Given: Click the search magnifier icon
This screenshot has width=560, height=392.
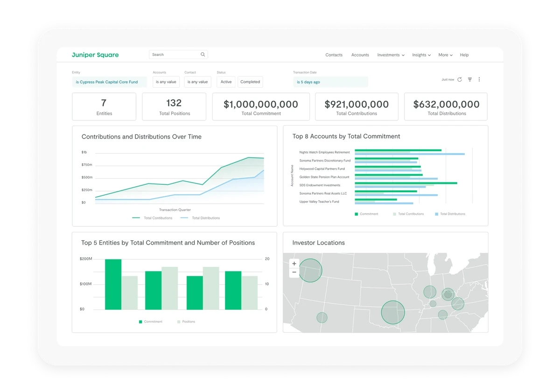Looking at the screenshot, I should [x=203, y=54].
